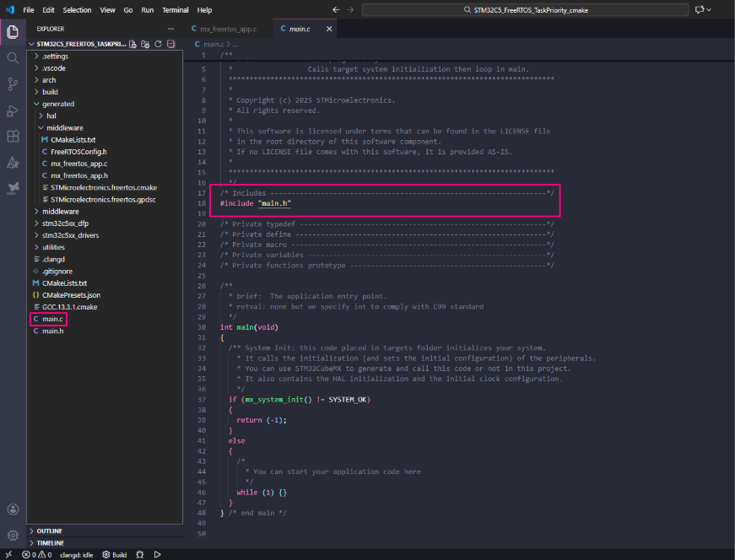
Task: Collapse all folders in Explorer
Action: pyautogui.click(x=171, y=43)
